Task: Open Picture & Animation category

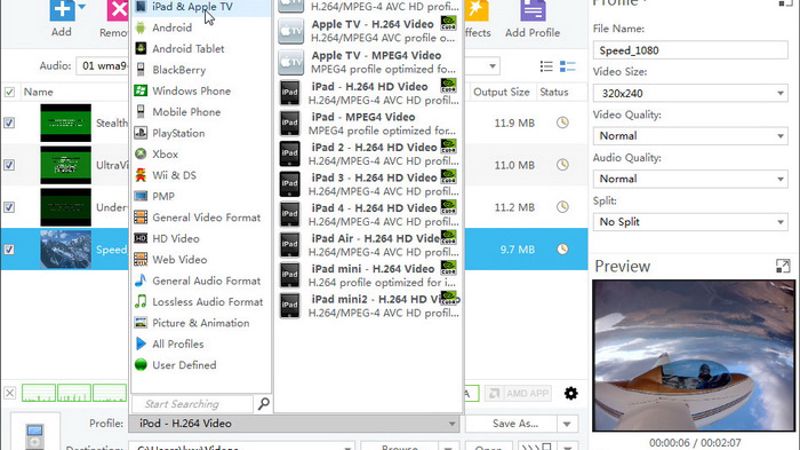Action: click(x=201, y=323)
